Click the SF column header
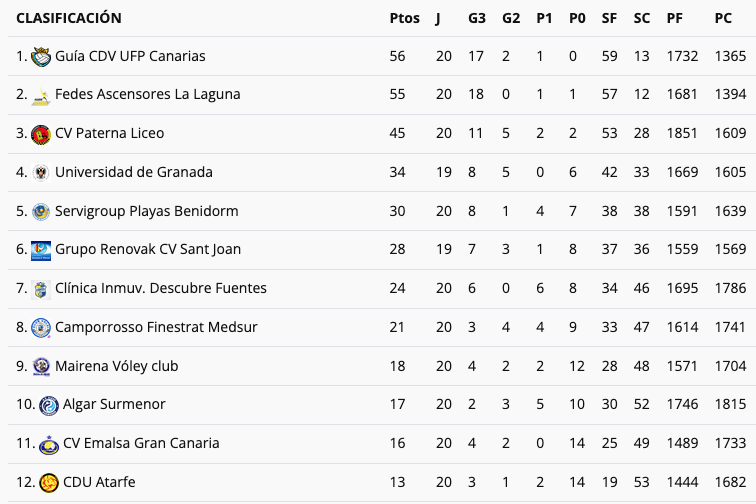756x504 pixels. coord(609,18)
